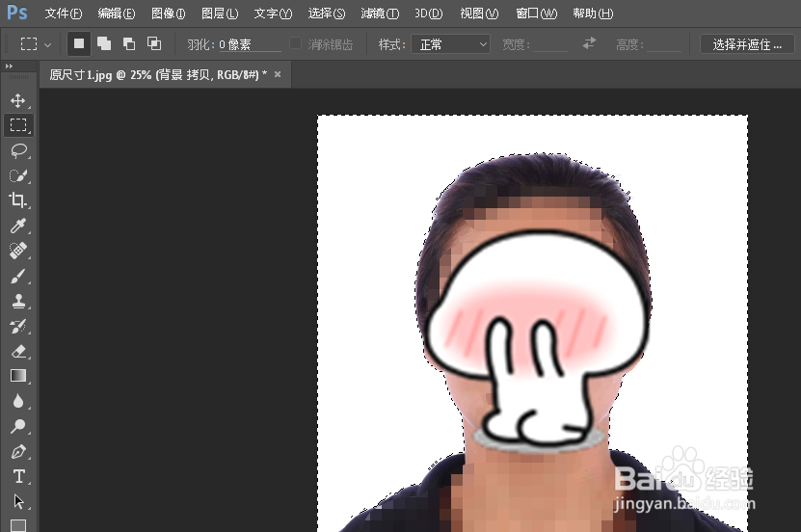The height and width of the screenshot is (532, 801).
Task: Select the Brush tool
Action: (x=18, y=276)
